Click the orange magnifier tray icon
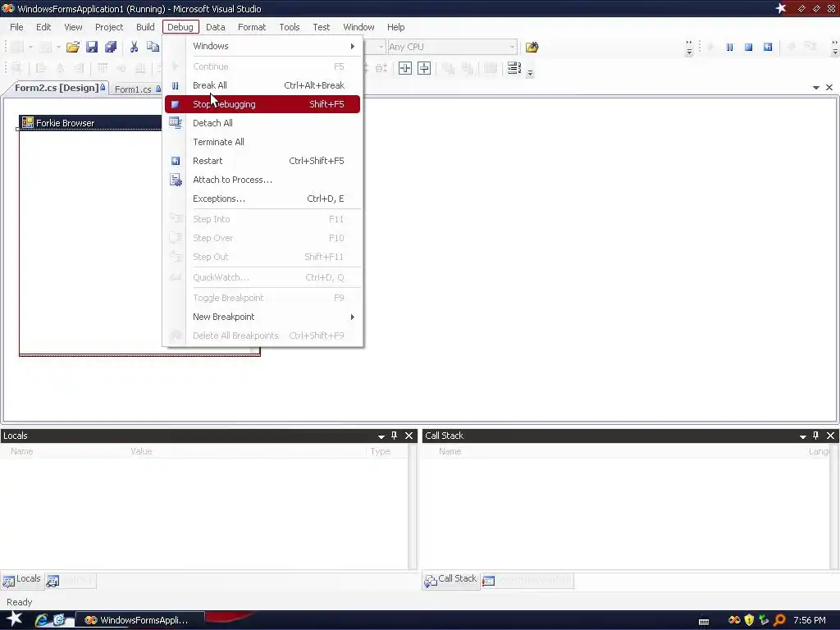 pos(779,620)
